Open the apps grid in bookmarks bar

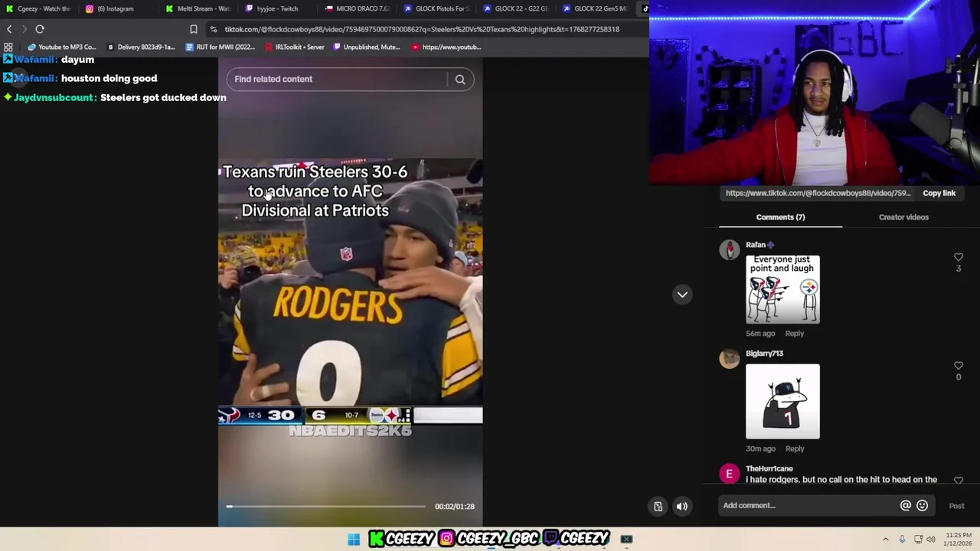pos(8,47)
